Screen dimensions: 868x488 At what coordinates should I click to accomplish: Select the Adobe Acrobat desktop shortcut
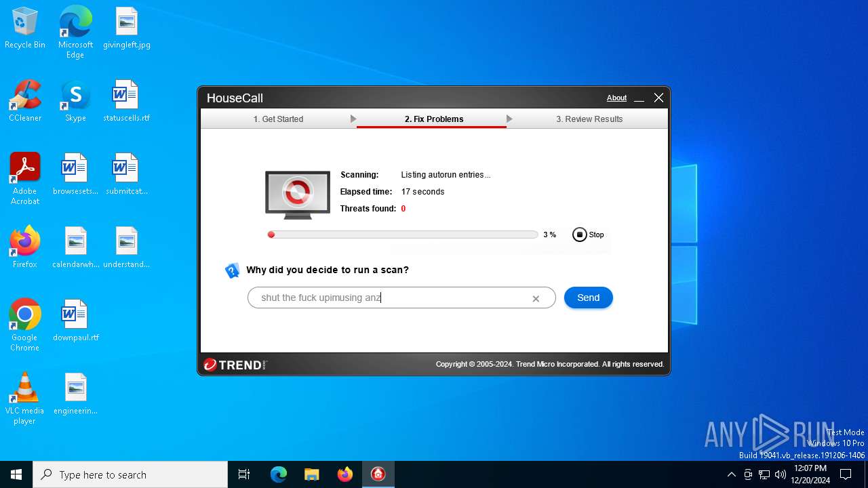pyautogui.click(x=25, y=179)
